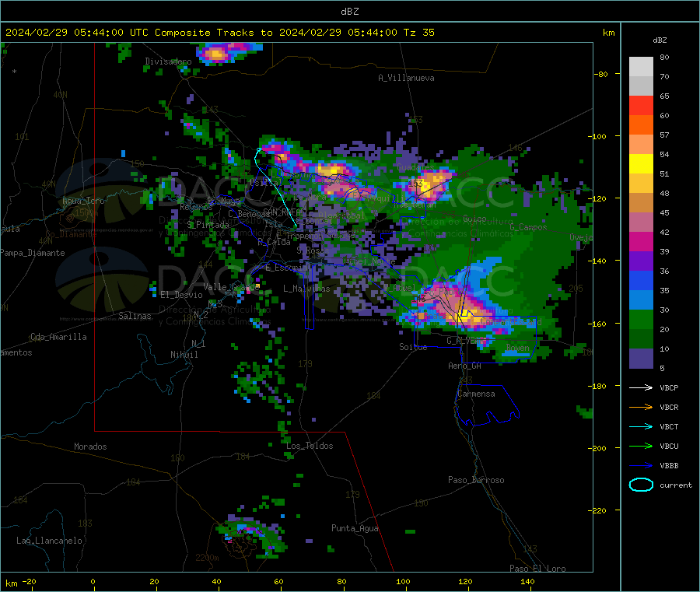The height and width of the screenshot is (592, 700).
Task: Click the 'Soitue' location label
Action: coord(413,347)
